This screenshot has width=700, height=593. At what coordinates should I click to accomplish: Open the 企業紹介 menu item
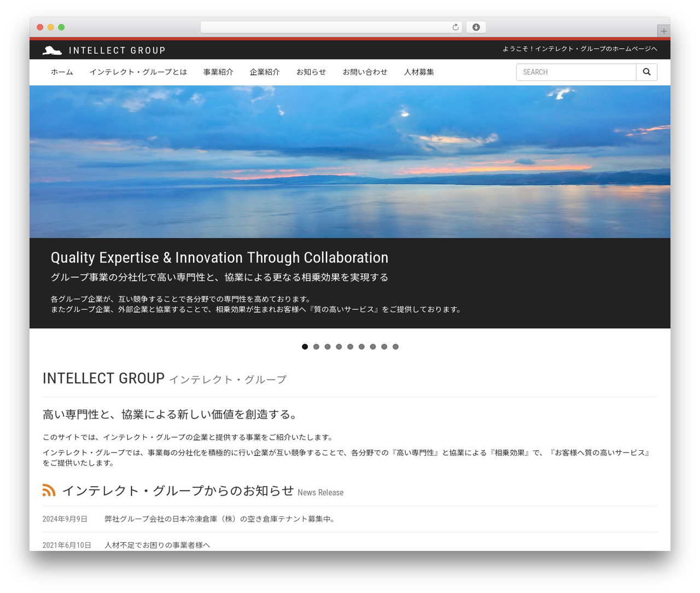pos(265,72)
